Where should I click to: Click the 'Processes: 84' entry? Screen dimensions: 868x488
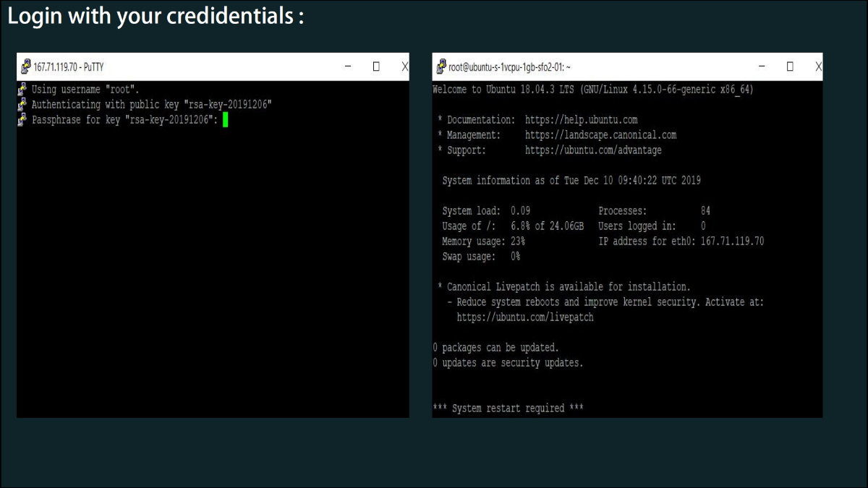pyautogui.click(x=655, y=211)
